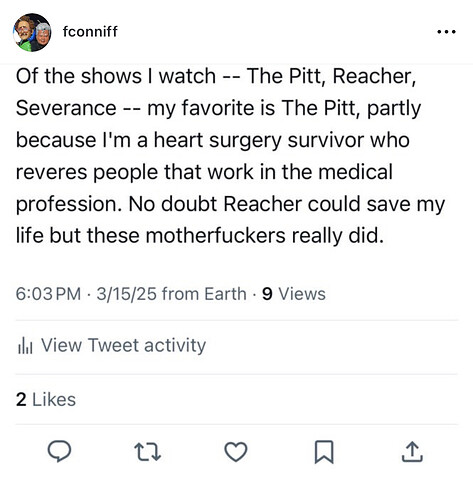Click the 3/15/25 date
This screenshot has width=473, height=500.
click(x=127, y=294)
